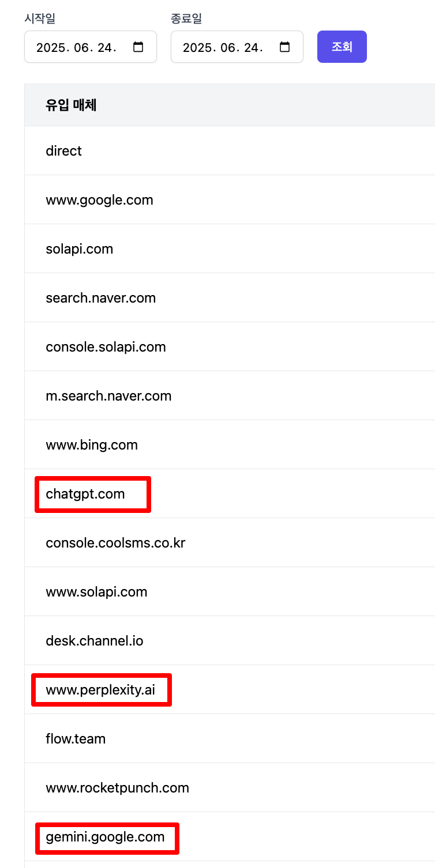Select the console.coolsms.co.kr row
Viewport: 435px width, 868px height.
click(230, 543)
